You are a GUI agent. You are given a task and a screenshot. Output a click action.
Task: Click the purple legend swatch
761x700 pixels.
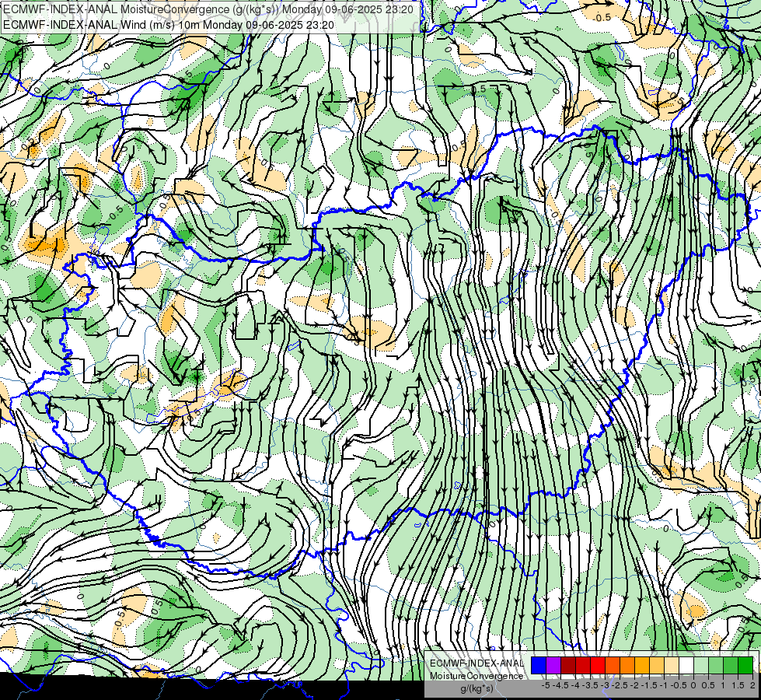point(553,666)
